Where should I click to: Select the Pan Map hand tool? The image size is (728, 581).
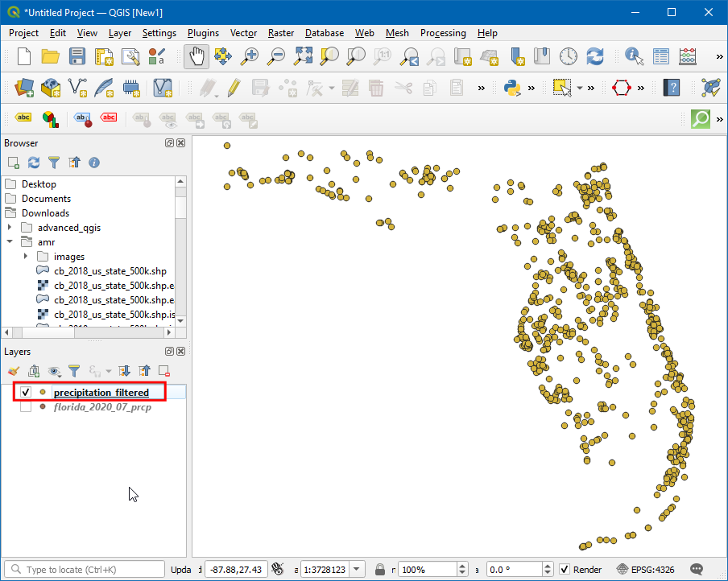[196, 56]
